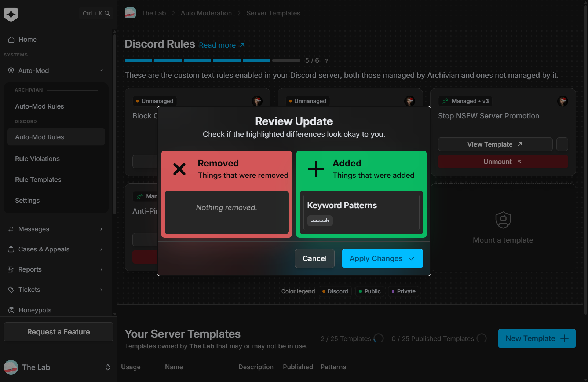Go to Server Templates breadcrumb
Viewport: 588px width, 382px height.
coord(273,13)
